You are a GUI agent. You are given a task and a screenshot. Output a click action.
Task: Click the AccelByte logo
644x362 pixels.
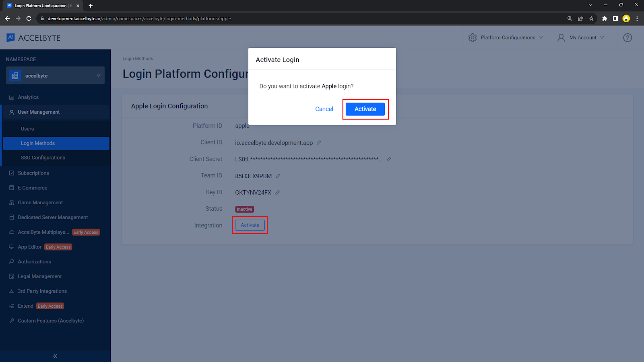click(33, 38)
